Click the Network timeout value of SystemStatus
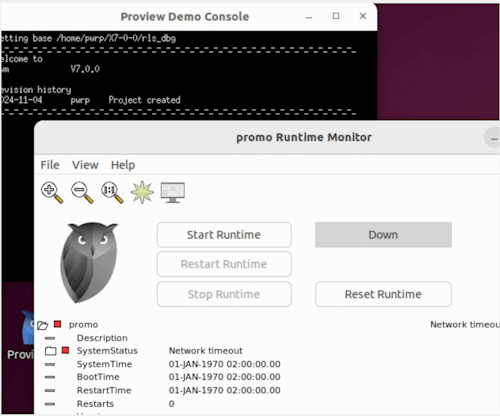Screen dimensions: 500x416 point(206,351)
